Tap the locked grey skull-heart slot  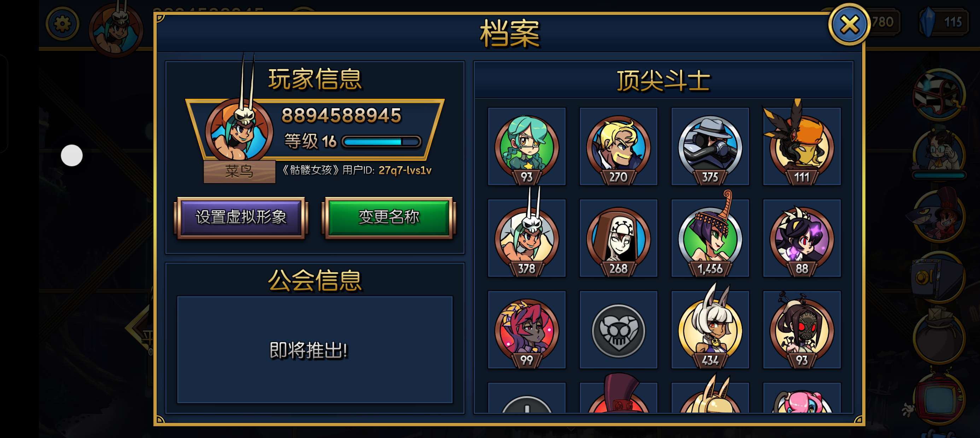(x=618, y=330)
